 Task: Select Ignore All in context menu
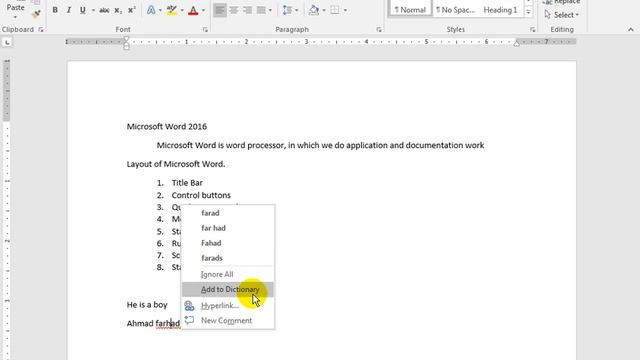[228, 274]
